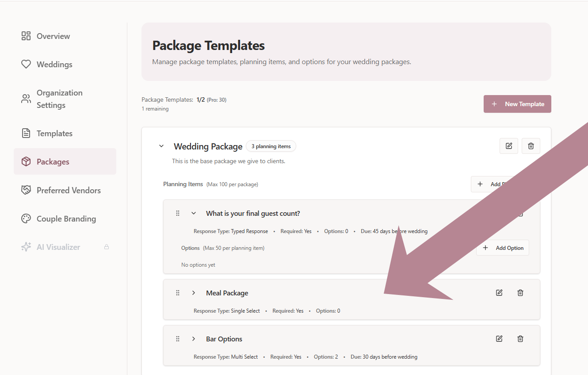This screenshot has height=375, width=588.
Task: Delete the Bar Options planning item
Action: [520, 339]
